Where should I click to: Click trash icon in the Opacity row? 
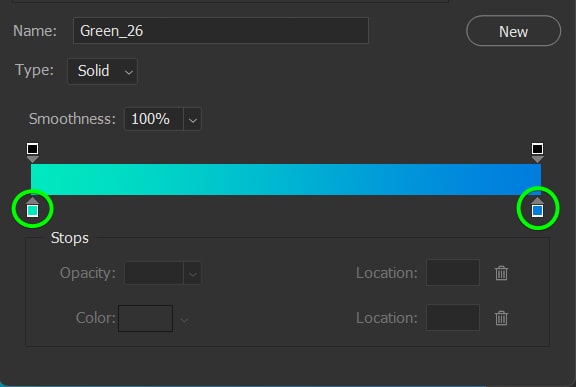501,273
